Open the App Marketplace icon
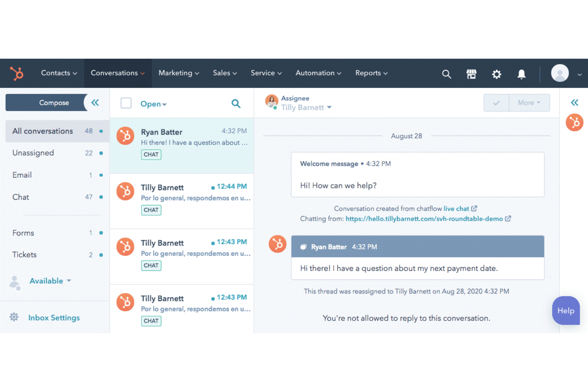Viewport: 588px width, 392px height. (471, 74)
